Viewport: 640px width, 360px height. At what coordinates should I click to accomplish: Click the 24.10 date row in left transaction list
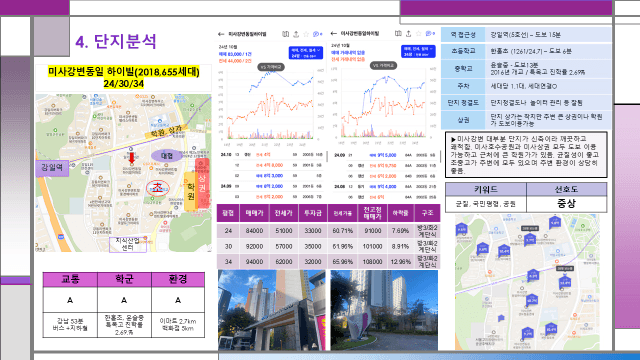click(271, 155)
